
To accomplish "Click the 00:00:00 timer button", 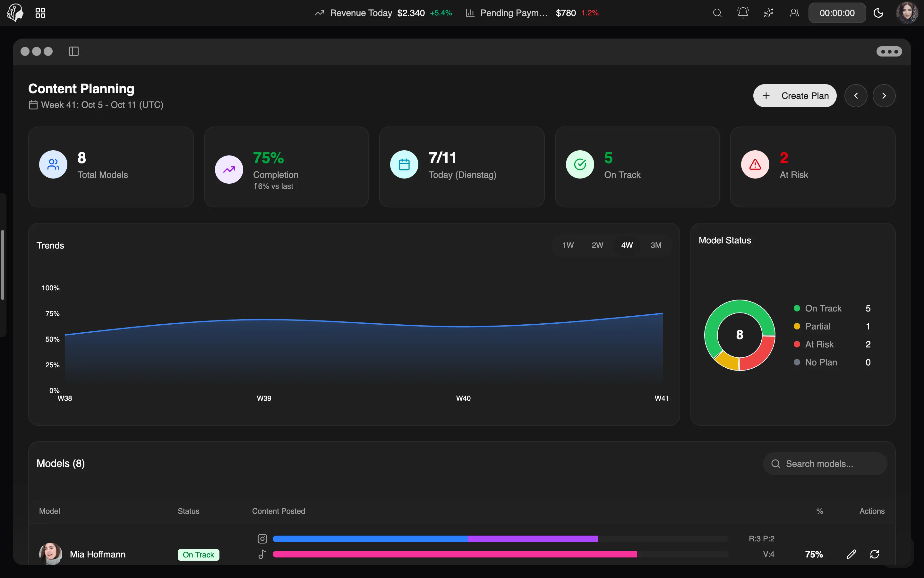I will pos(837,13).
